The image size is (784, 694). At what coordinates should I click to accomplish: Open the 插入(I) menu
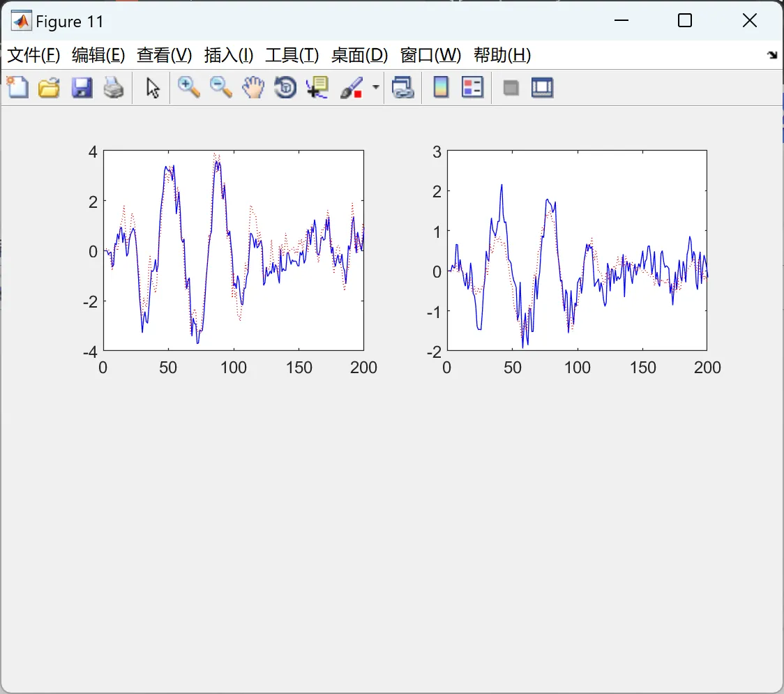[x=229, y=55]
